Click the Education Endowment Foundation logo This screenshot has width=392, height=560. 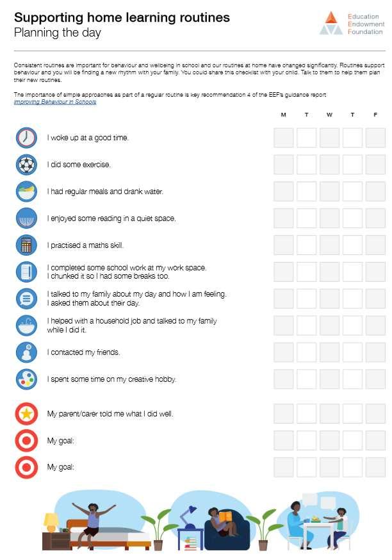tap(352, 24)
